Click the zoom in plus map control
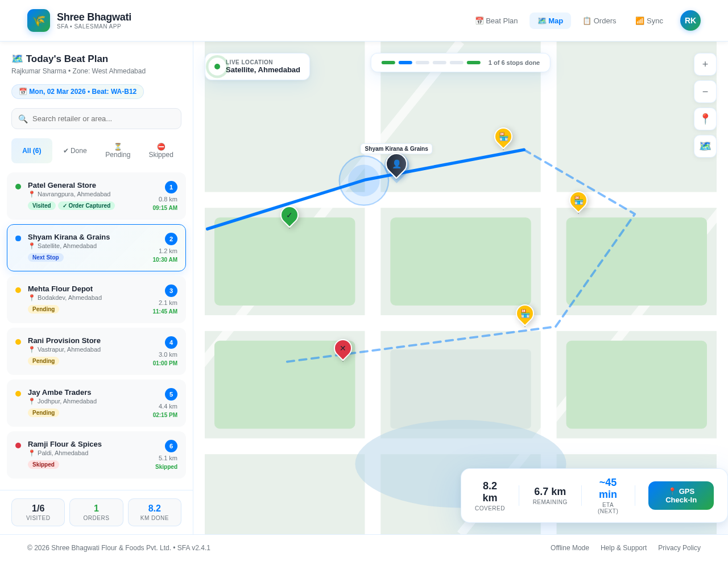This screenshot has width=728, height=561. tap(705, 64)
